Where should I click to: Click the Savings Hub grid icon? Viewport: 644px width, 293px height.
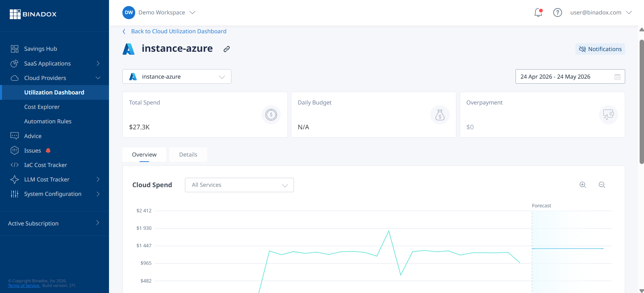click(14, 49)
